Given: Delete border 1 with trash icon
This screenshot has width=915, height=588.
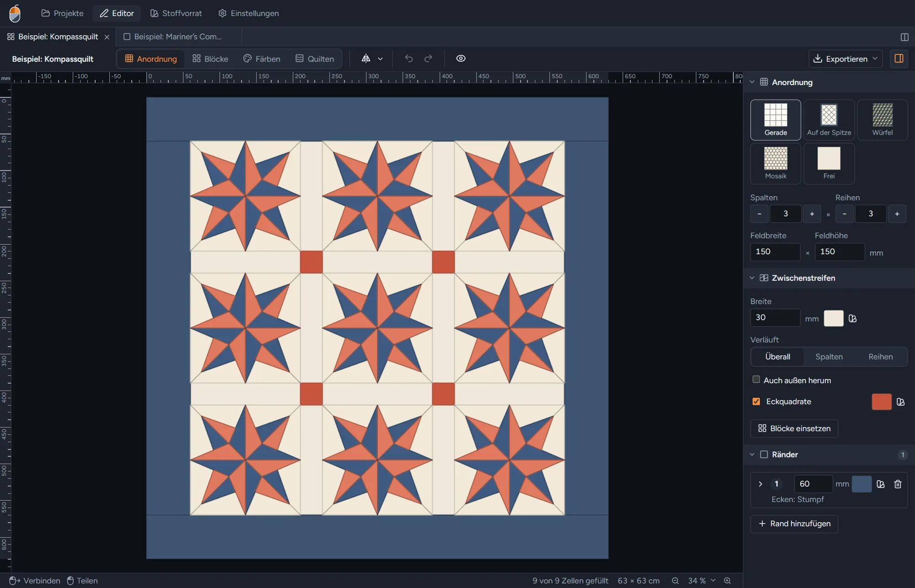Looking at the screenshot, I should pyautogui.click(x=898, y=484).
